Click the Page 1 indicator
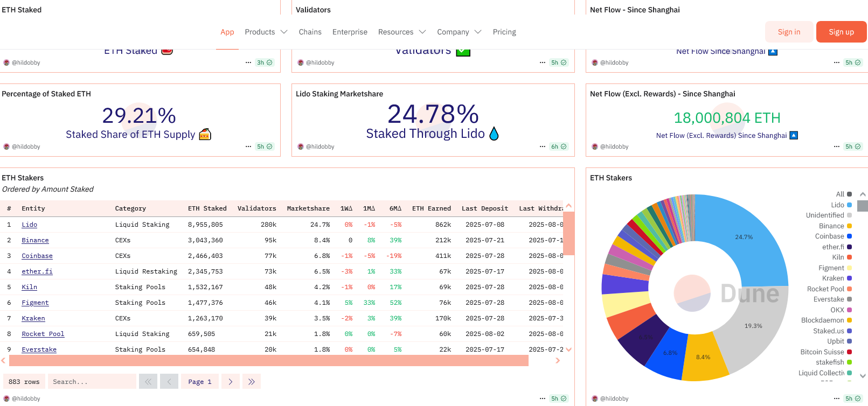This screenshot has height=406, width=868. point(200,381)
